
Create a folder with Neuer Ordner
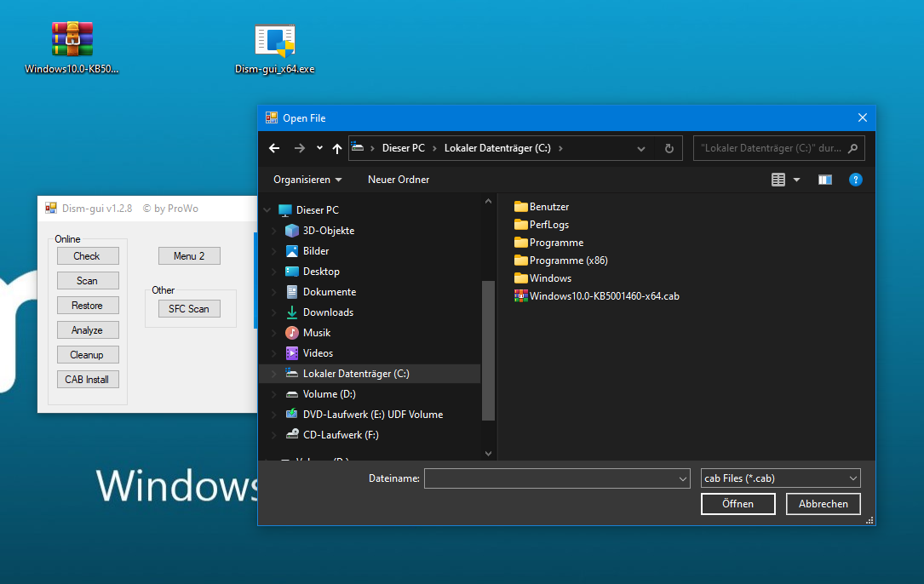pos(399,180)
